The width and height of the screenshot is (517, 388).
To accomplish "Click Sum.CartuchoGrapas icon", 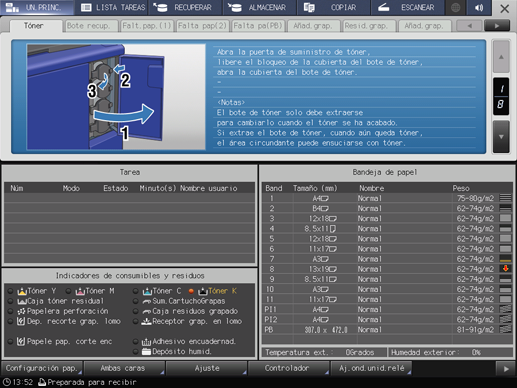I will (147, 301).
